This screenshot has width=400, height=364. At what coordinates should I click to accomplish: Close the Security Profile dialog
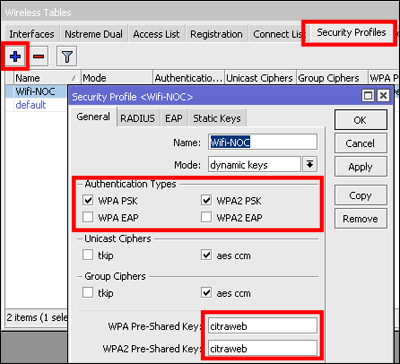[x=383, y=96]
